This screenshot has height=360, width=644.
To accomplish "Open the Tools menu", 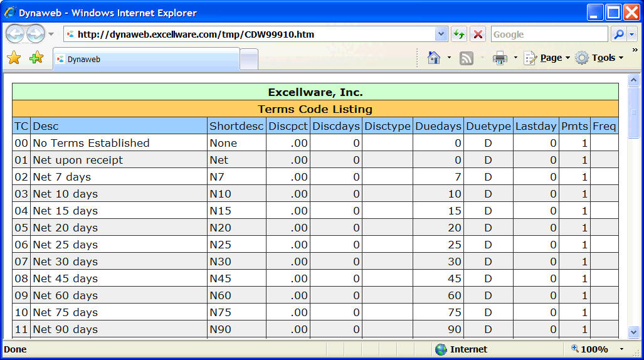I will click(x=599, y=58).
